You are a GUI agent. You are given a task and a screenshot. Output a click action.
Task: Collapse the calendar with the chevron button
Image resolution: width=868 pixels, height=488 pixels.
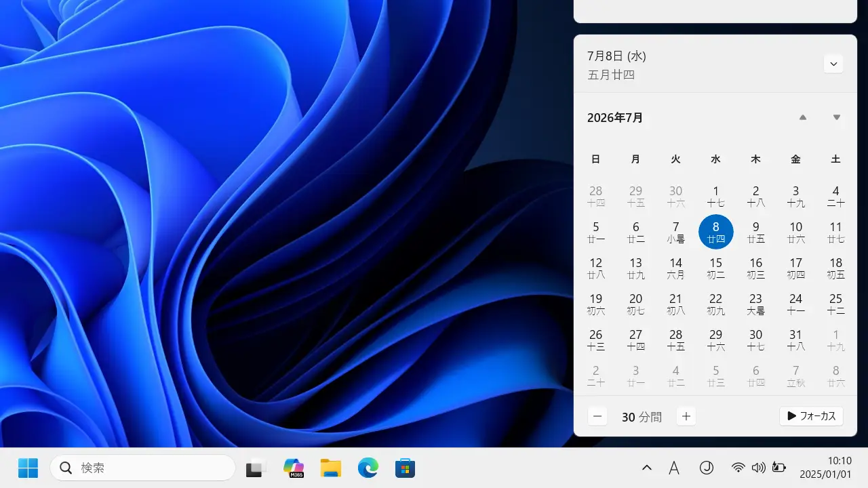point(833,64)
